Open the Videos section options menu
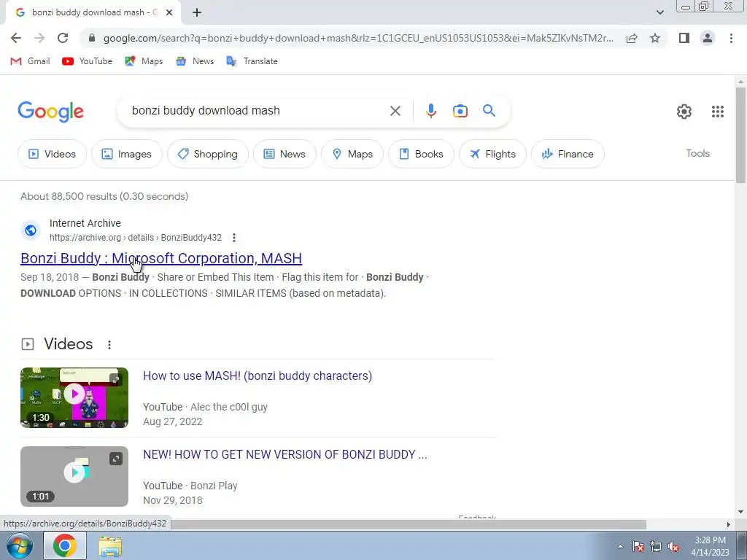Image resolution: width=747 pixels, height=560 pixels. coord(109,345)
